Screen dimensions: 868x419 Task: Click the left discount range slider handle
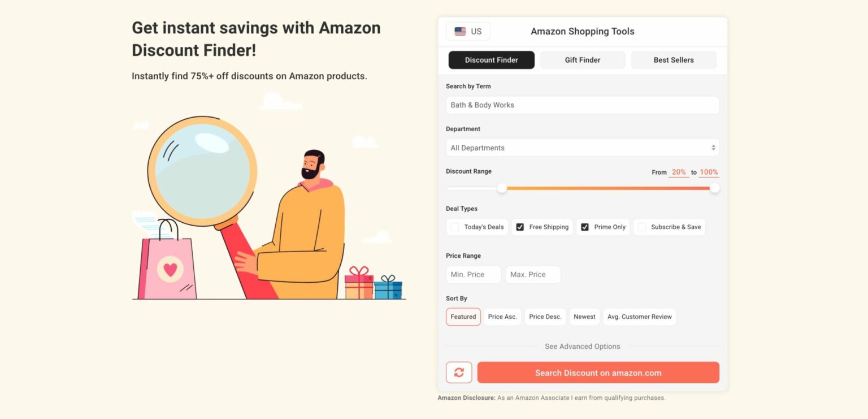pos(502,188)
